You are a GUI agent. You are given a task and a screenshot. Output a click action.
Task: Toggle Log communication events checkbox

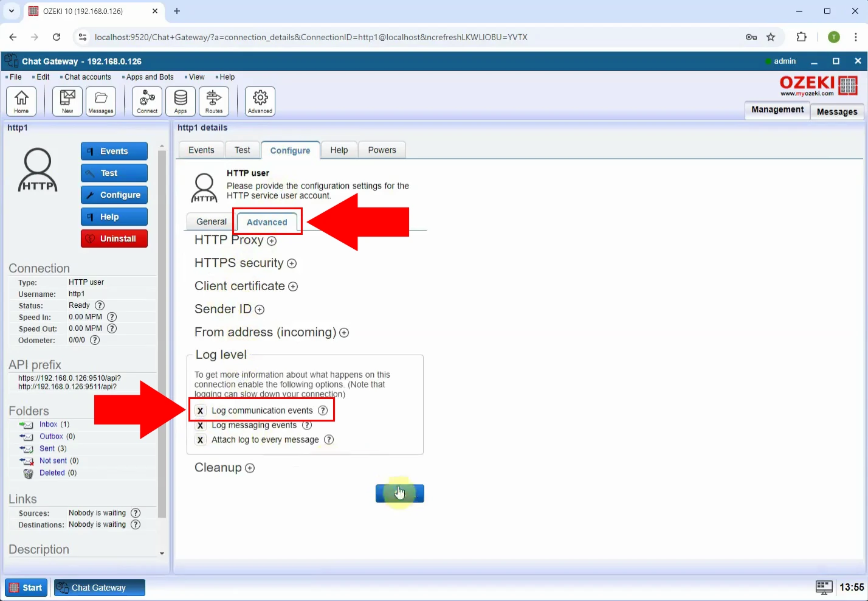[x=200, y=411]
